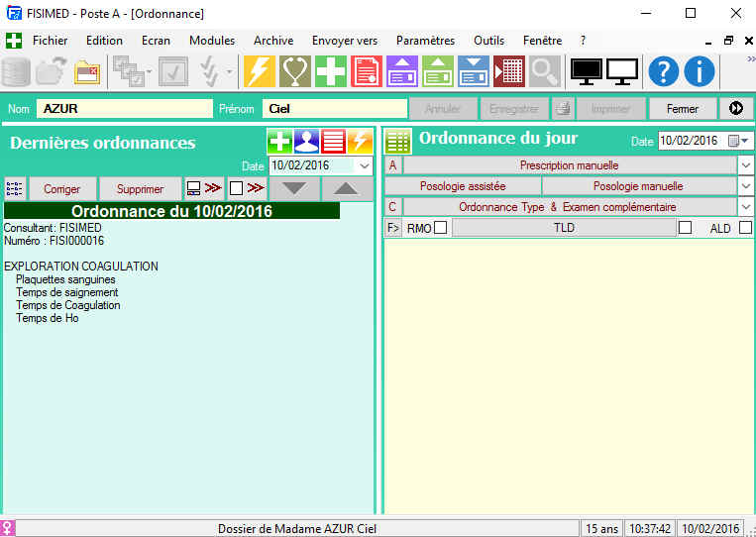The width and height of the screenshot is (756, 537).
Task: Expand Ordonnance Type & Examen complémentaire dropdown
Action: [746, 207]
